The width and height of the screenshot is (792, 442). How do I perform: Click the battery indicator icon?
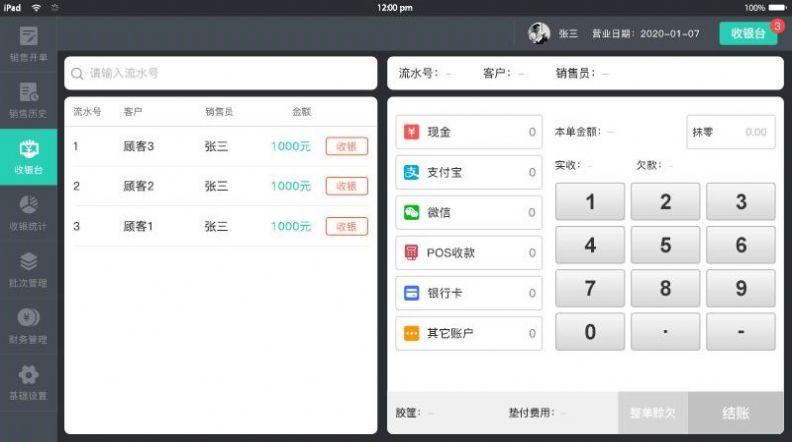tap(777, 8)
